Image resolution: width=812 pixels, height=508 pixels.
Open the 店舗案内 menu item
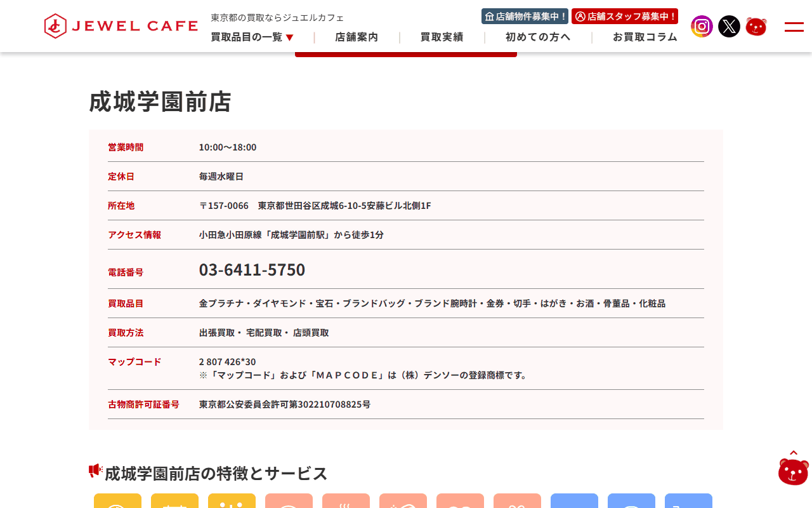(357, 37)
